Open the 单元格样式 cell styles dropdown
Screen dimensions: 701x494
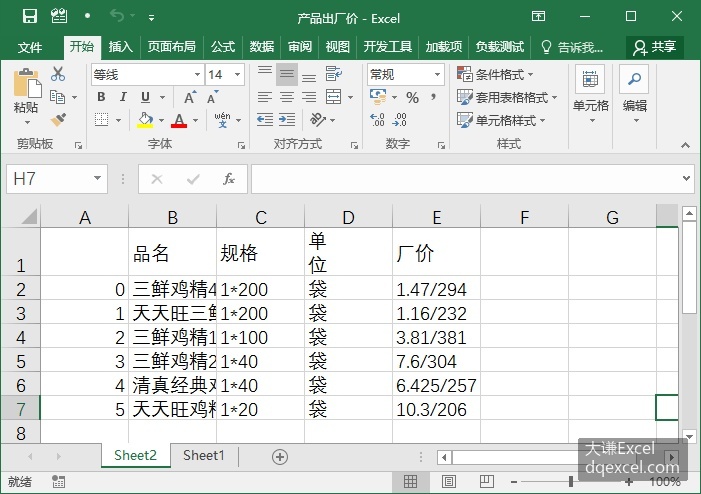(x=501, y=120)
